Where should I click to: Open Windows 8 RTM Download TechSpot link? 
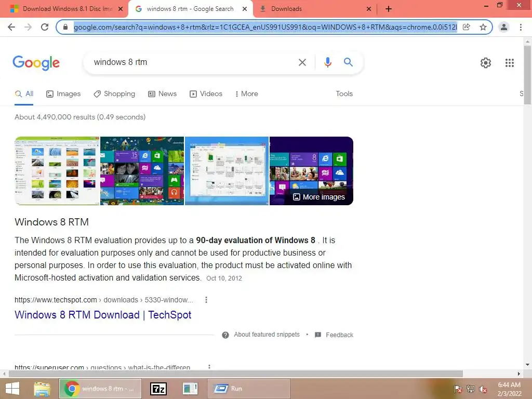(x=103, y=315)
